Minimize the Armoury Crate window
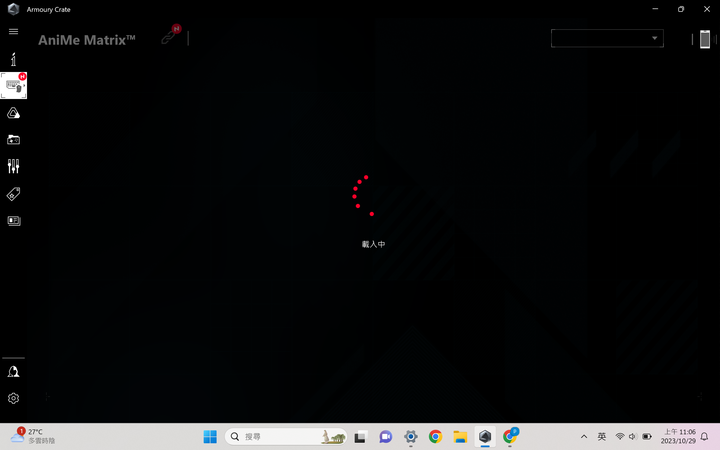This screenshot has width=720, height=450. (x=655, y=9)
